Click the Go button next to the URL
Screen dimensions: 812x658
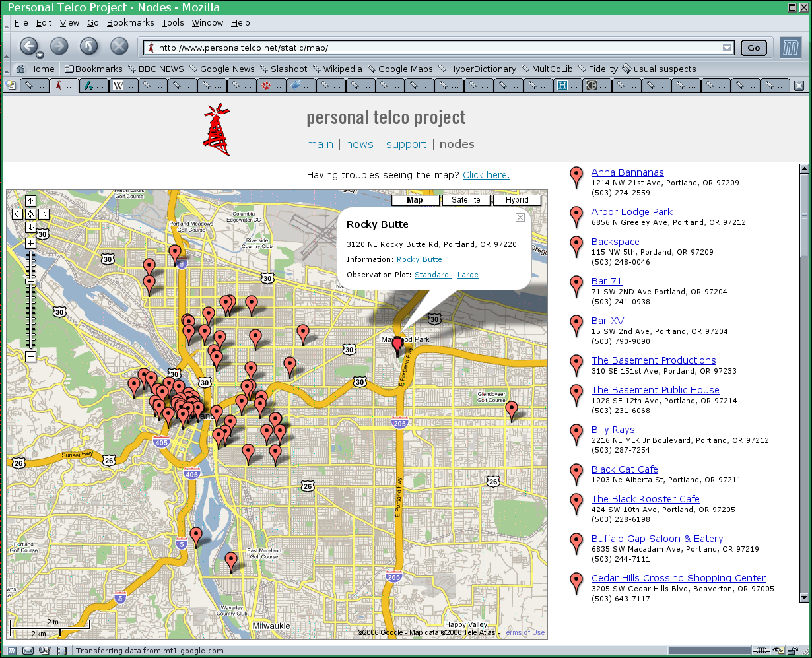click(x=753, y=48)
